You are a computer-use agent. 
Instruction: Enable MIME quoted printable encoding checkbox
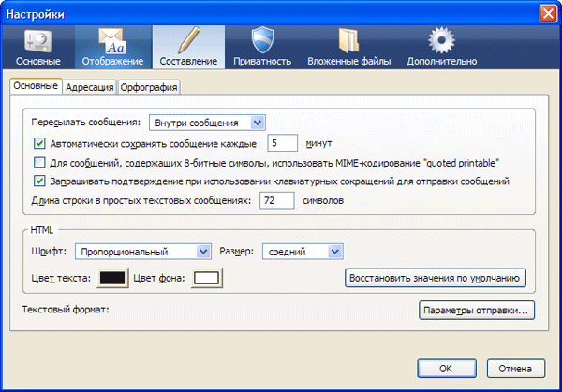[39, 163]
